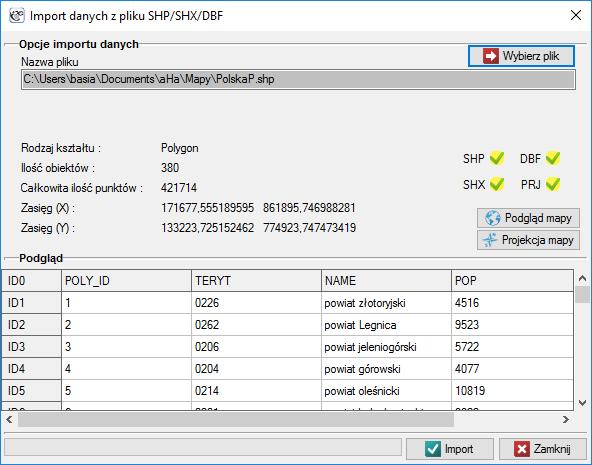
Task: Click POP cell 10819
Action: (512, 391)
